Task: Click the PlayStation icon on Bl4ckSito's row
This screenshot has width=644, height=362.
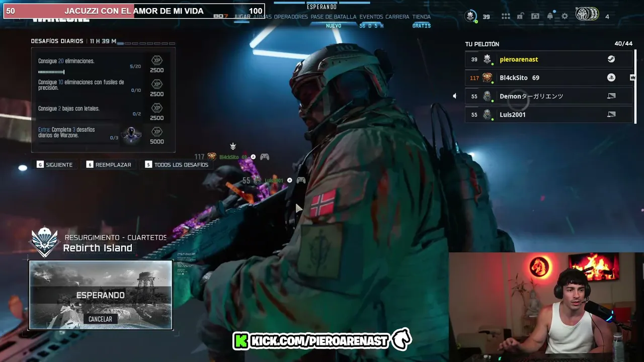Action: [x=611, y=77]
